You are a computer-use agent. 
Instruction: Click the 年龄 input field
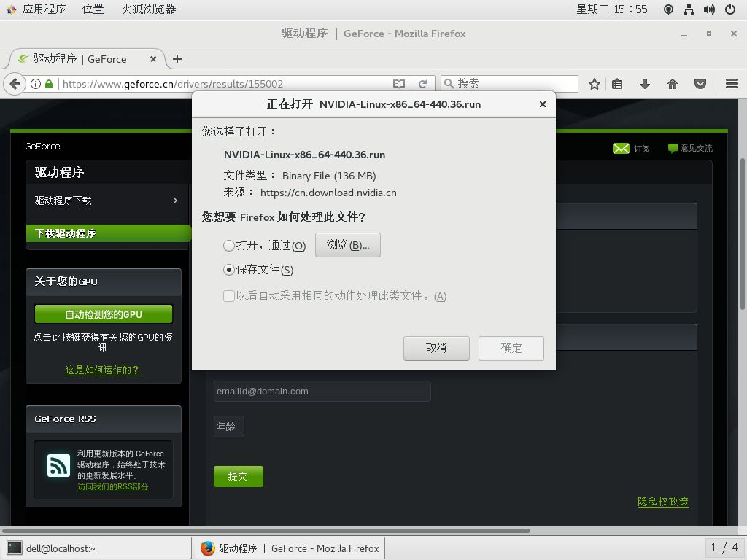228,427
